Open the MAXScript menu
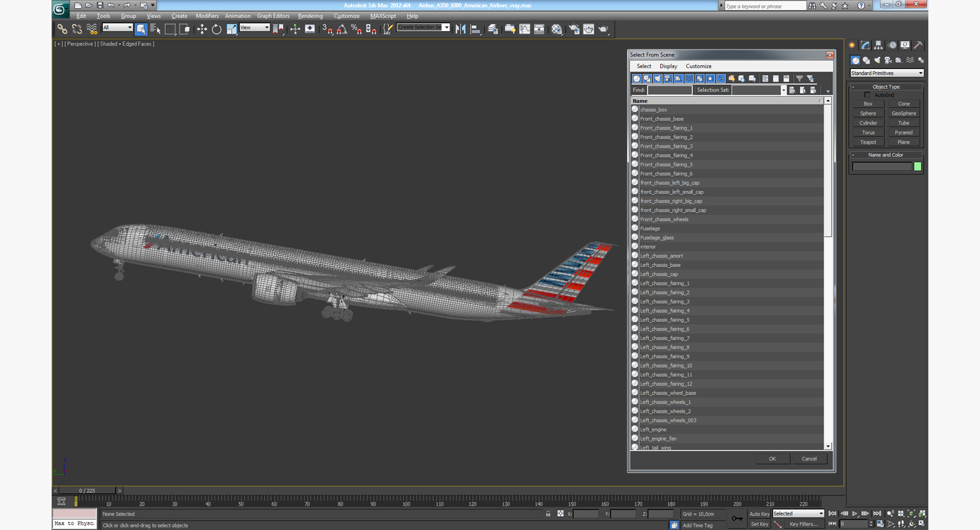 click(383, 16)
